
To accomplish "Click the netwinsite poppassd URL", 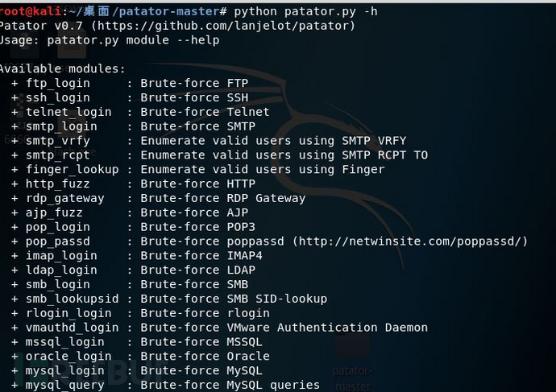I will click(x=410, y=241).
